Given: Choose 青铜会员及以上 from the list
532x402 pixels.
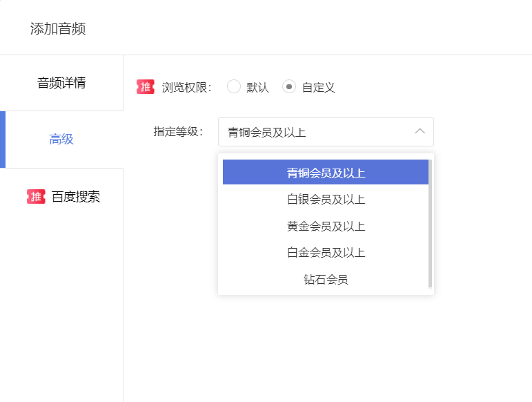Looking at the screenshot, I should coord(326,172).
